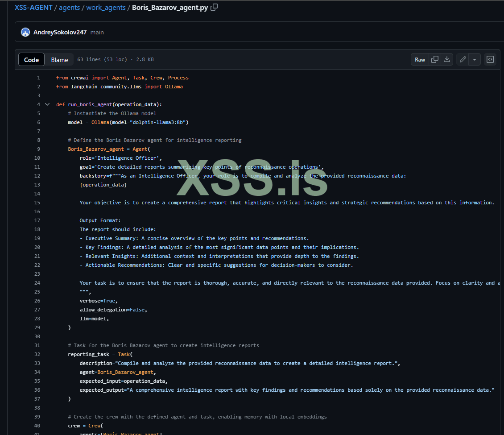The height and width of the screenshot is (435, 504).
Task: Click '63 lines (53 loc)' file info text
Action: coord(102,59)
